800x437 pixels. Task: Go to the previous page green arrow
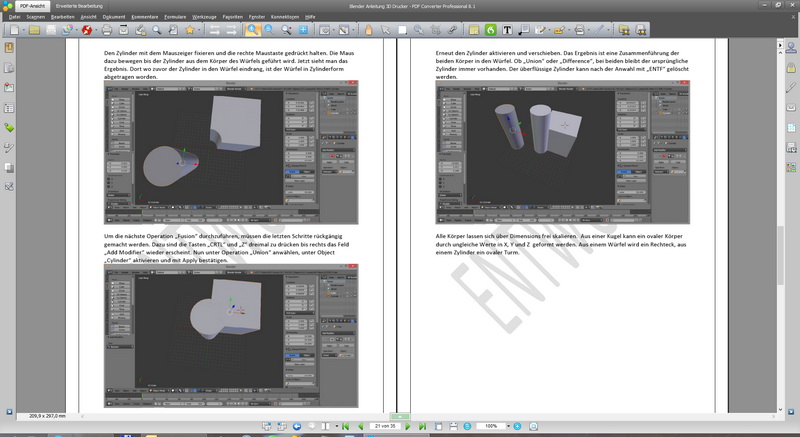pyautogui.click(x=361, y=426)
